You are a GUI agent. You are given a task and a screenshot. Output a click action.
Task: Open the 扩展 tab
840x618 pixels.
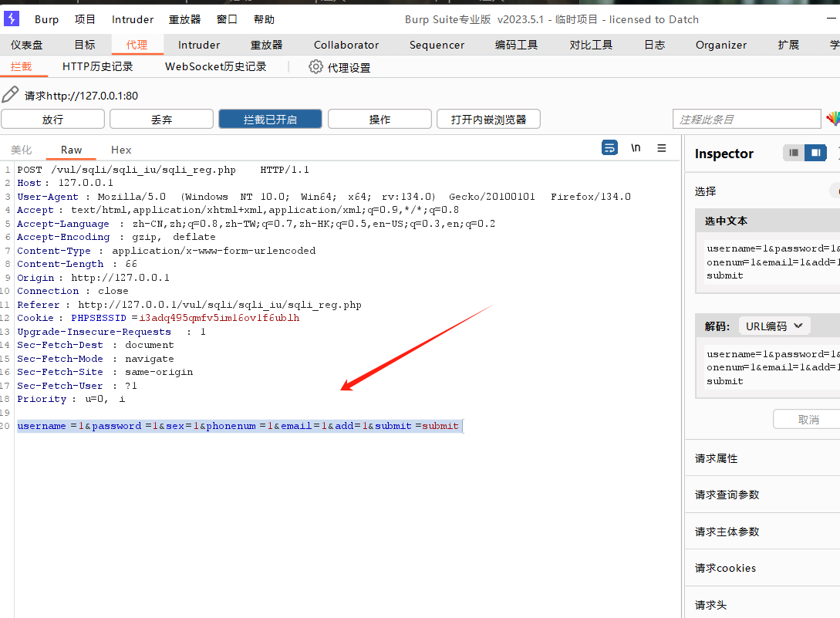click(788, 45)
